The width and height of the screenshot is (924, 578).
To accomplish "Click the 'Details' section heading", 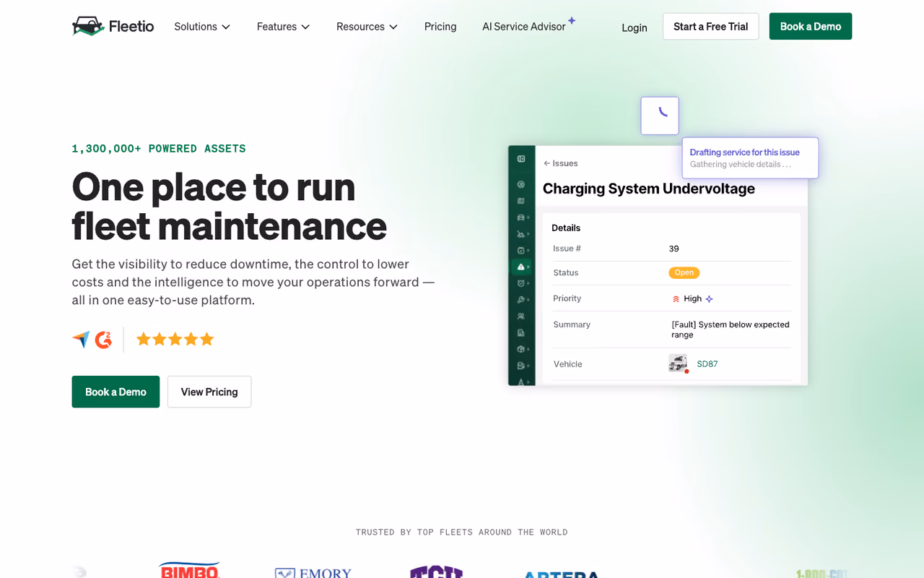I will (566, 228).
